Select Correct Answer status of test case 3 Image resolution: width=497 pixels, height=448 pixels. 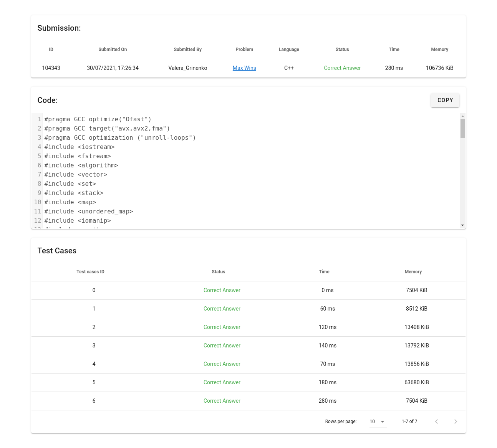coord(222,346)
